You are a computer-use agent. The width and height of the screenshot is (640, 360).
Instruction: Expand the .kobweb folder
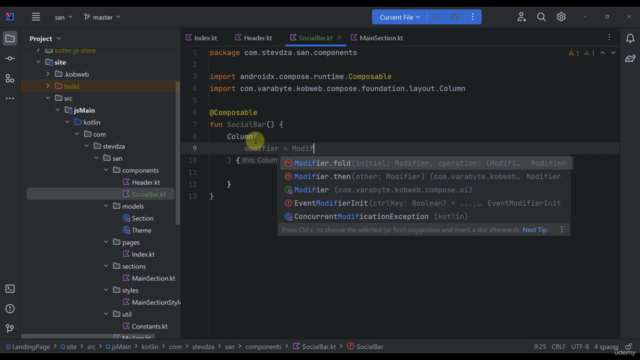48,74
